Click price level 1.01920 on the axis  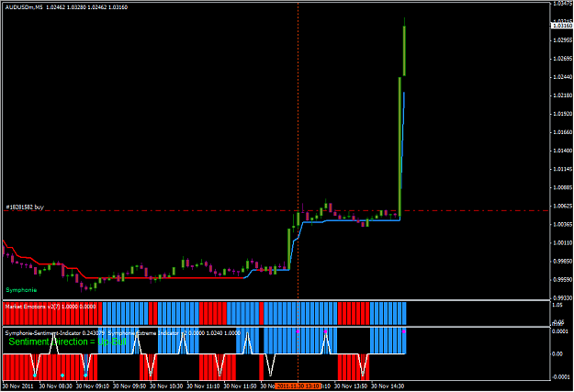point(563,114)
